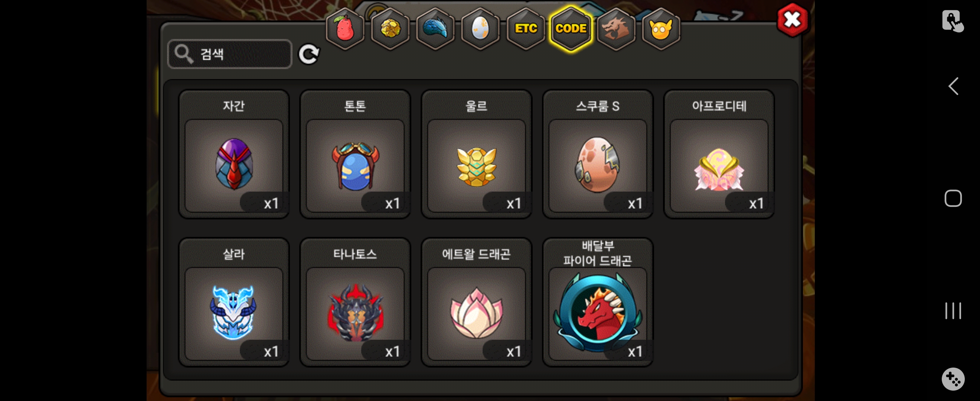Viewport: 980px width, 401px height.
Task: Choose the 톤톤 goggles egg item
Action: pos(355,154)
